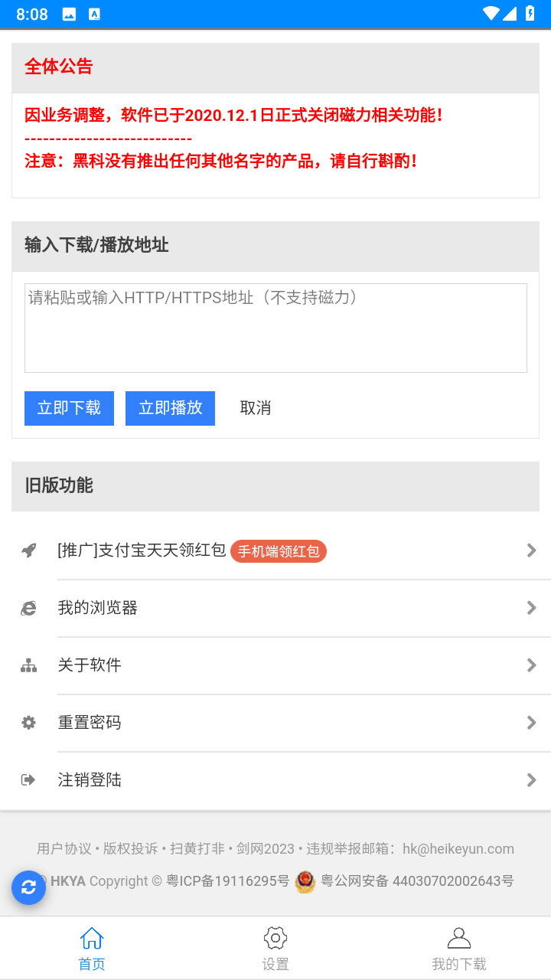Screen dimensions: 551x980
Task: Open the 用户协议 footer link
Action: click(x=64, y=848)
